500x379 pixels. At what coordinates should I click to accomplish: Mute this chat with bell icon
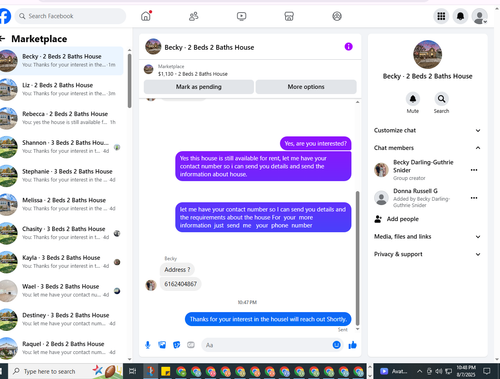pos(413,99)
